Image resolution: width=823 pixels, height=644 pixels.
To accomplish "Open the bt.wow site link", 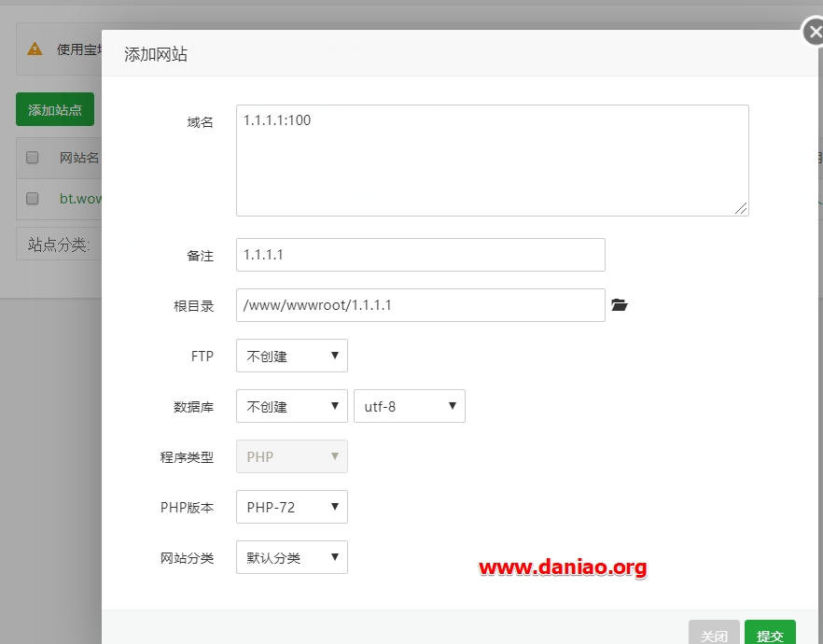I will (80, 199).
